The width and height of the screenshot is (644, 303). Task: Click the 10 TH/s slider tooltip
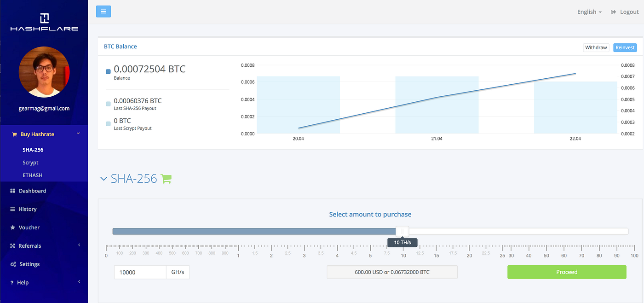(x=402, y=242)
